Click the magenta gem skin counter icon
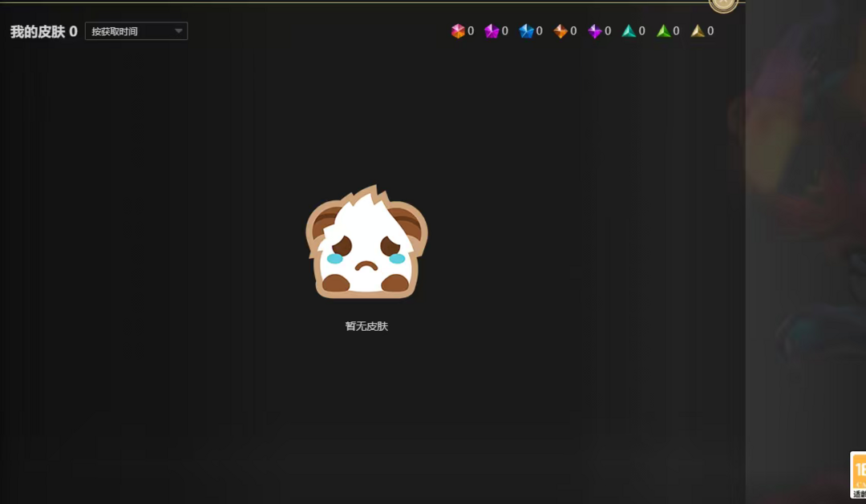Viewport: 866px width, 504px height. tap(492, 31)
